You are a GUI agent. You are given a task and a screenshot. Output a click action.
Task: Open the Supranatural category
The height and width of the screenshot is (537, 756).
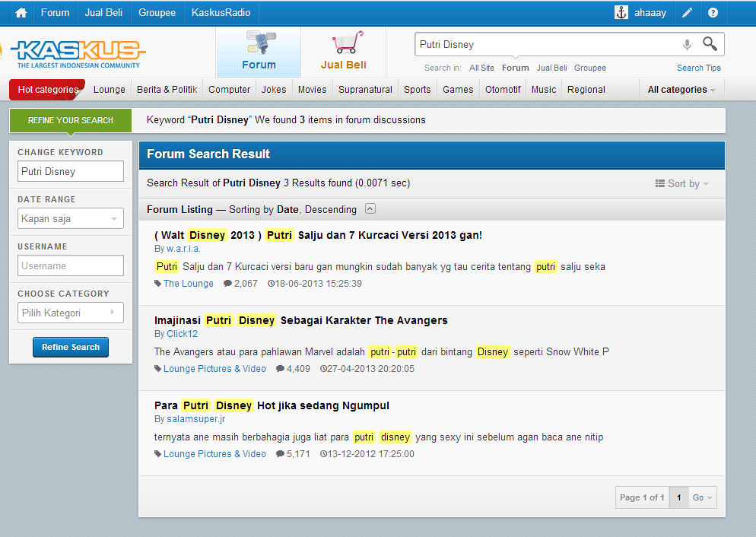click(365, 90)
